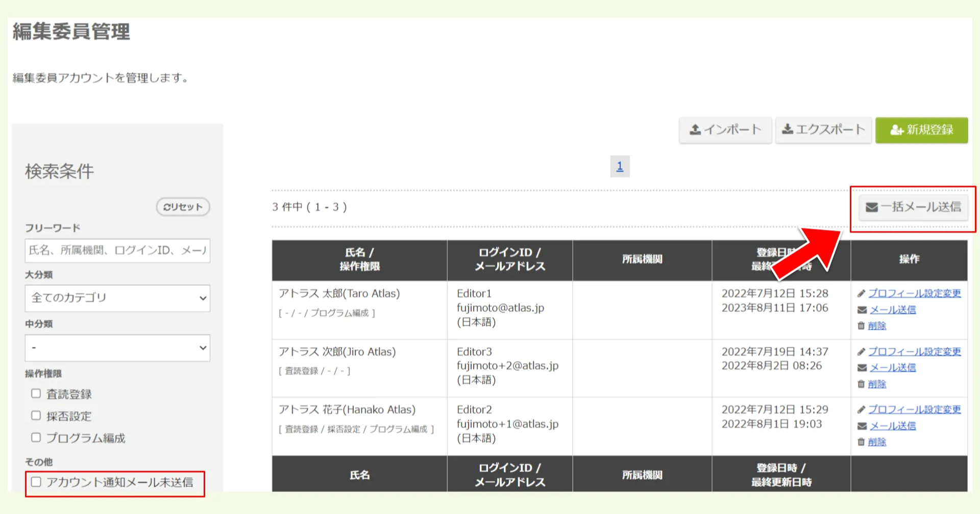Click the 削除 link for アトラス 花子
The width and height of the screenshot is (980, 514).
(x=876, y=442)
